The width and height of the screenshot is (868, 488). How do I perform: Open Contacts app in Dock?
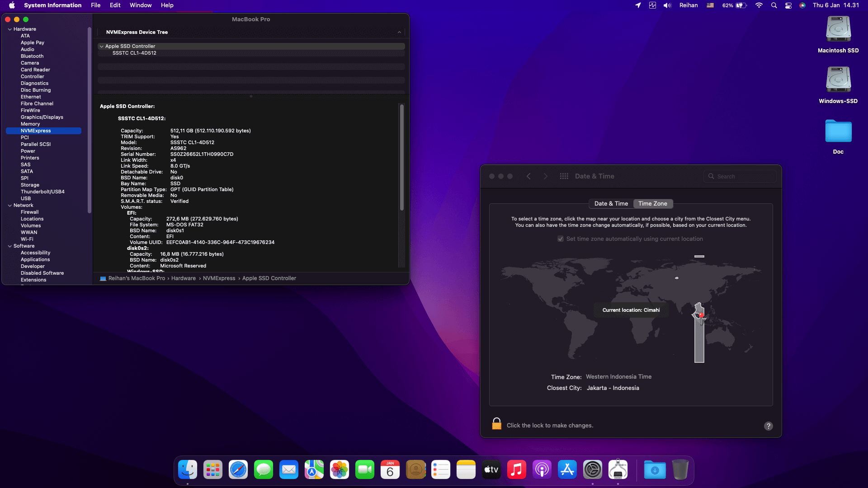(x=415, y=470)
